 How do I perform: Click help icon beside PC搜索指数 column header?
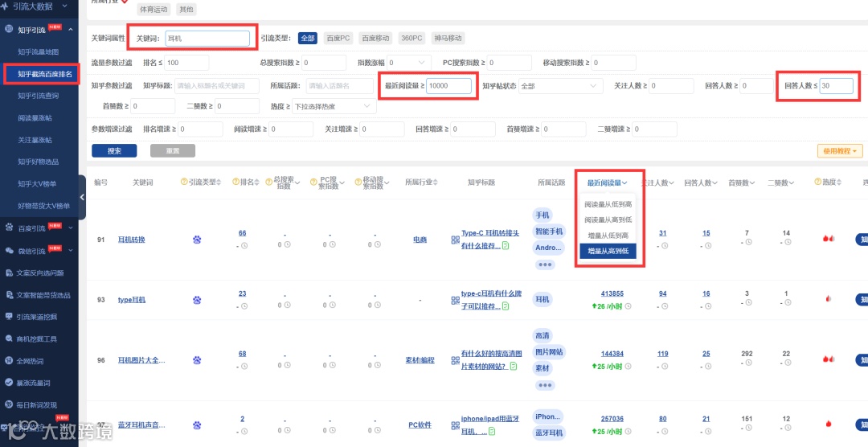click(x=314, y=182)
